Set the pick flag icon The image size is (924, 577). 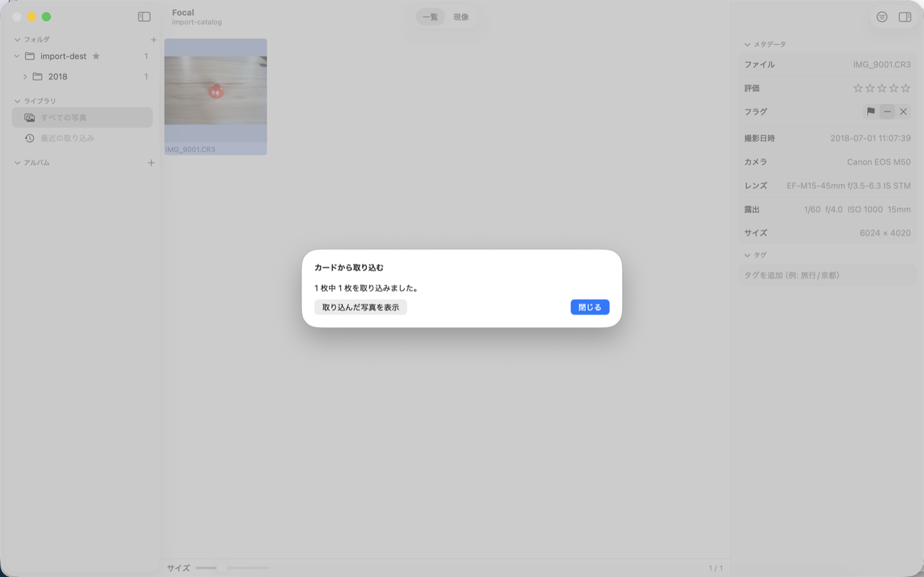click(870, 111)
